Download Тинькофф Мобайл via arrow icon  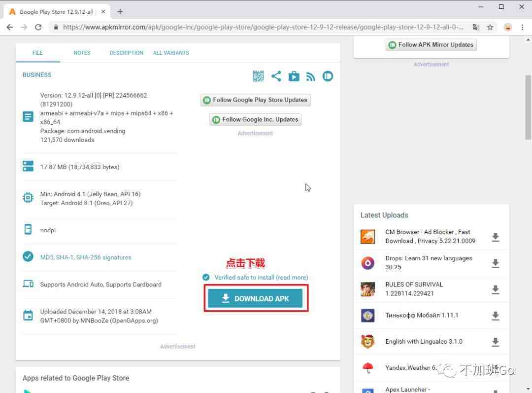(496, 316)
